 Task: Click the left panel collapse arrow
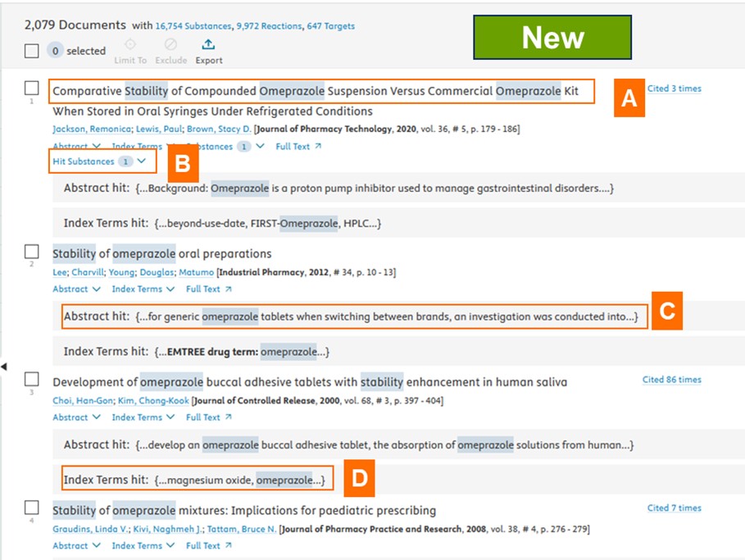click(x=4, y=367)
